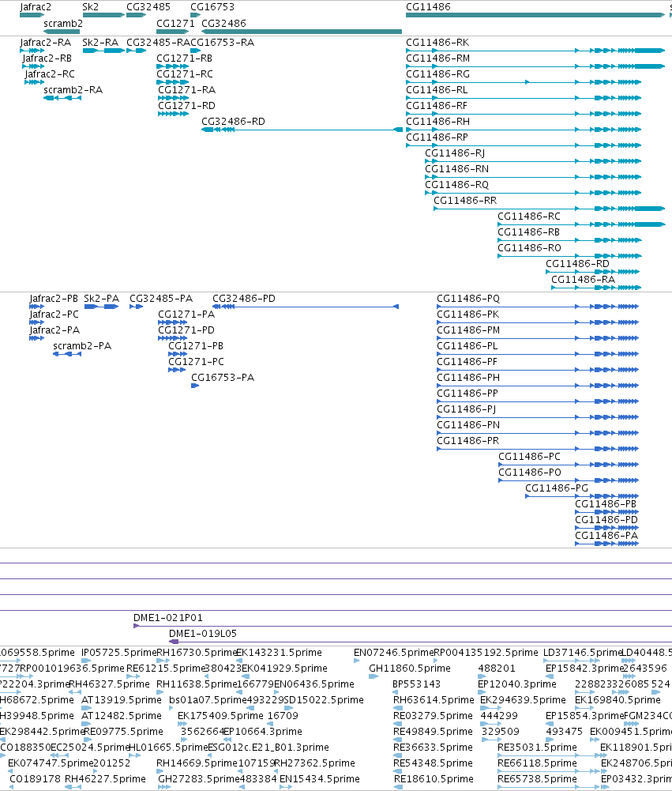Click the GH11860.5prime EST label

point(410,669)
